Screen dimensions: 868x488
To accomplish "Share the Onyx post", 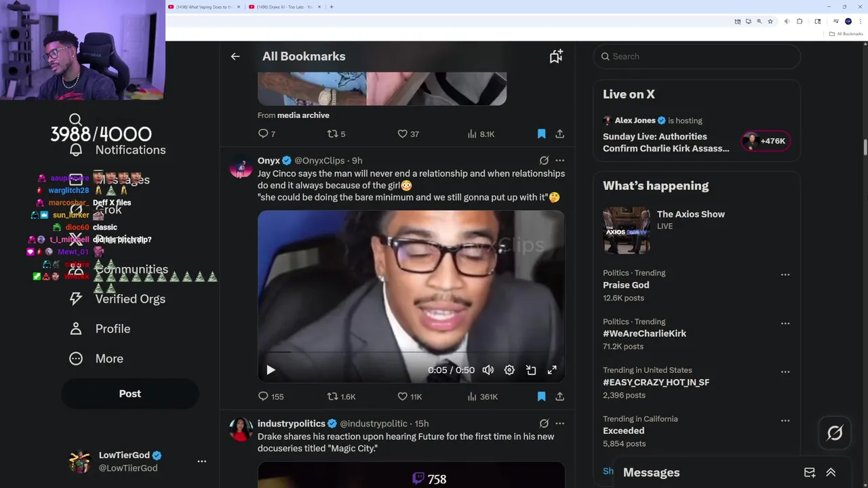I will tap(559, 396).
